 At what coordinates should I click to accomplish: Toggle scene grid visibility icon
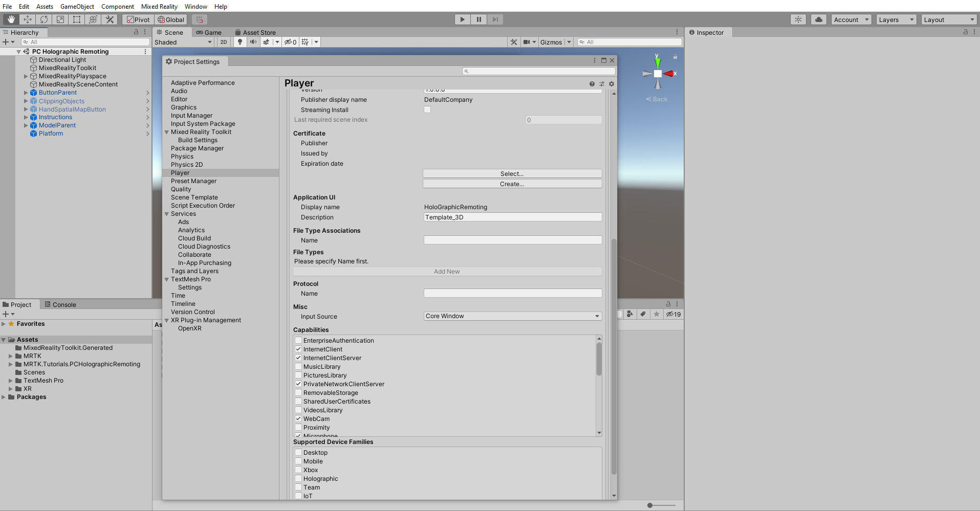[x=305, y=42]
